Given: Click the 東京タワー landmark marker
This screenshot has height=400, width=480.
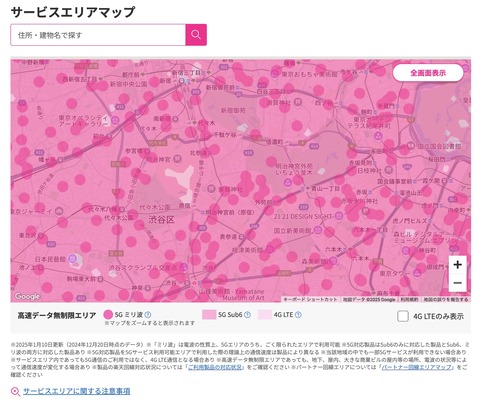Looking at the screenshot, I should 416,273.
